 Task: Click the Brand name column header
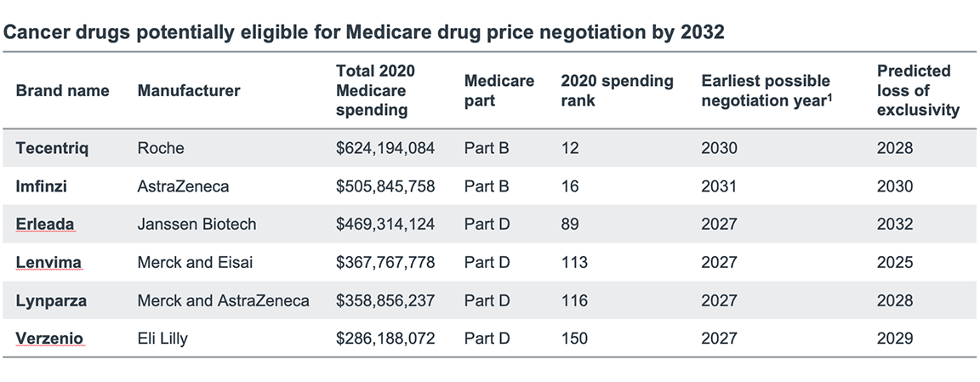click(x=62, y=91)
